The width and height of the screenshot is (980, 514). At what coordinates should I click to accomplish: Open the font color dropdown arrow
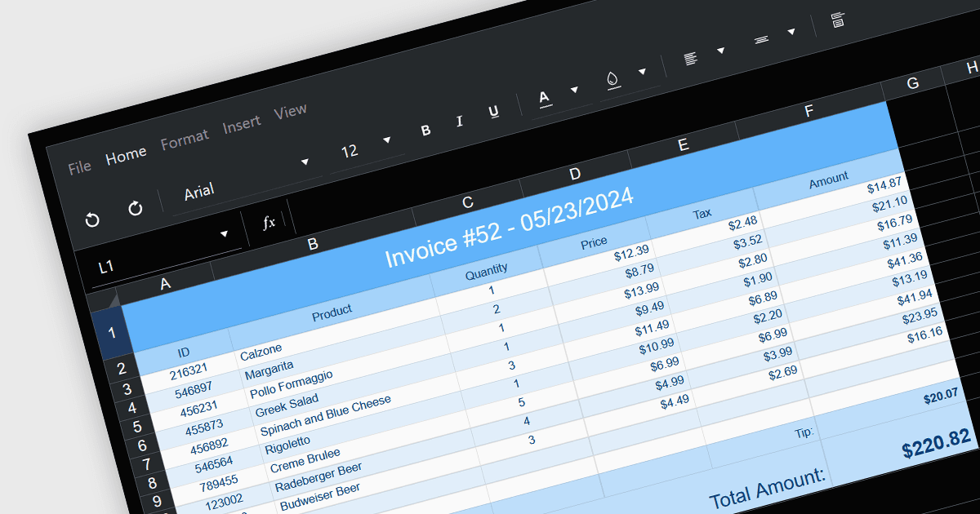coord(574,90)
